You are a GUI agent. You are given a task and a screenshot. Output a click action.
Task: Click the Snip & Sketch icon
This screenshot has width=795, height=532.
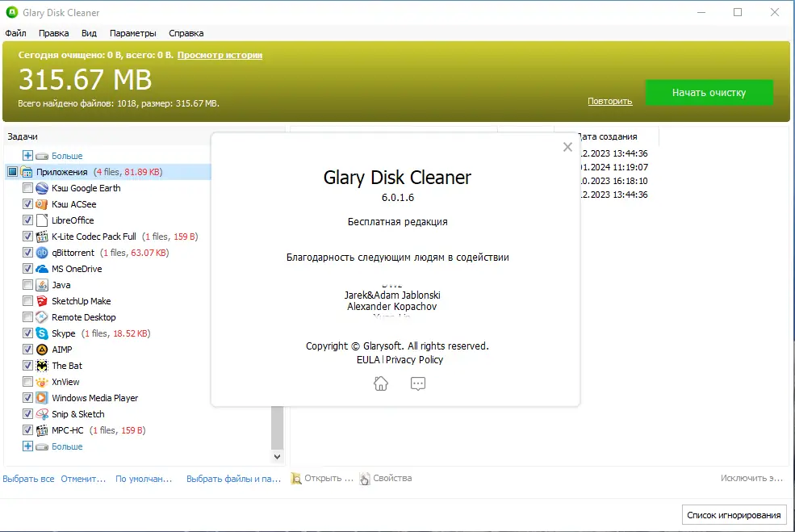coord(42,414)
